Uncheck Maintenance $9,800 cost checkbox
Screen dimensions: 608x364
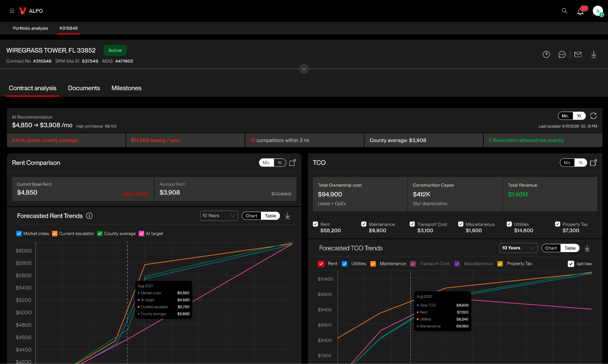point(364,224)
